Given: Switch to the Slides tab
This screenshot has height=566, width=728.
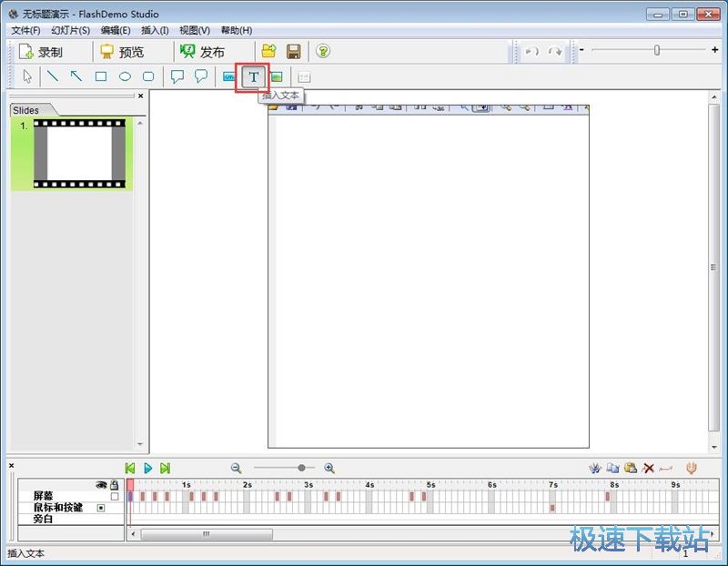Looking at the screenshot, I should [25, 110].
